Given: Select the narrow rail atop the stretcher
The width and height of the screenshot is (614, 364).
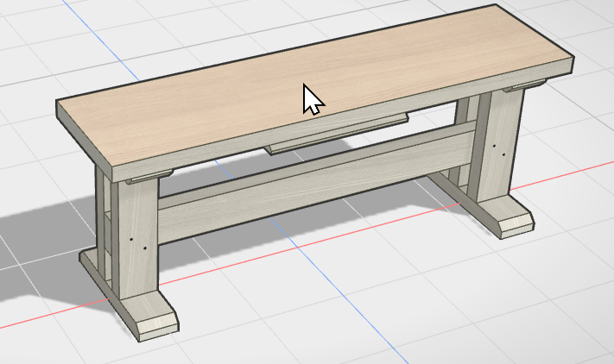Looking at the screenshot, I should 315,162.
